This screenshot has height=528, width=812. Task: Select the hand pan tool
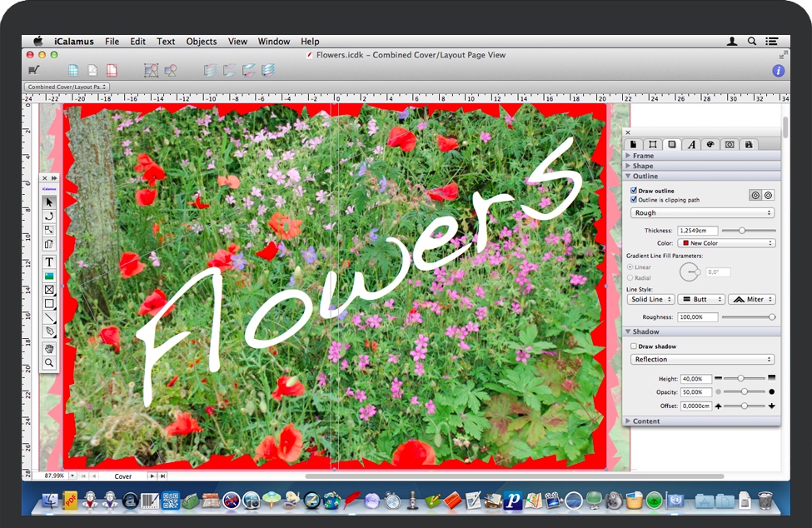[49, 349]
